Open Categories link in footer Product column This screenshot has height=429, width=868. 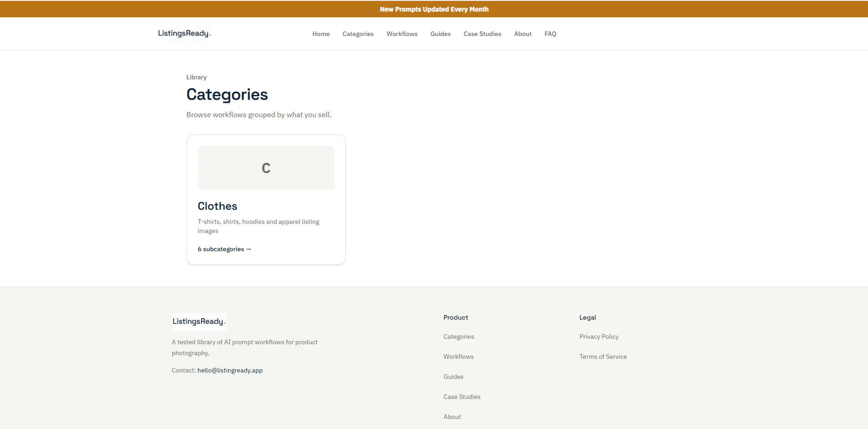tap(458, 336)
